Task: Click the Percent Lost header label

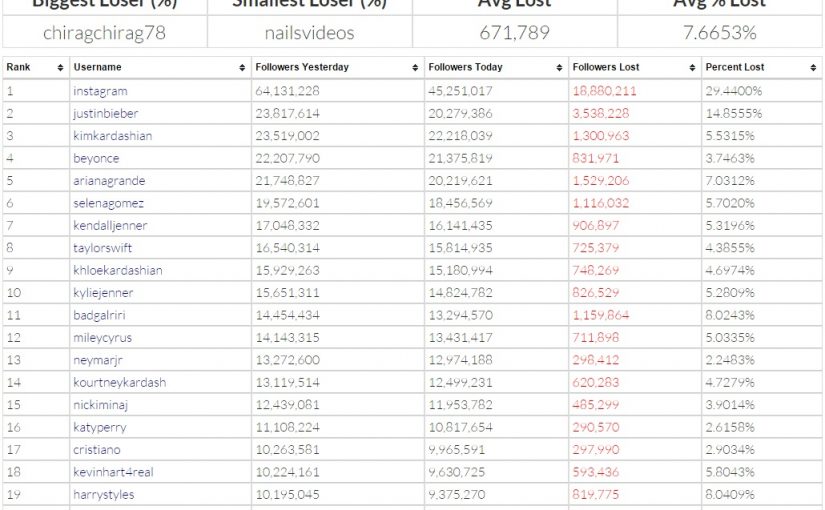Action: (x=735, y=67)
